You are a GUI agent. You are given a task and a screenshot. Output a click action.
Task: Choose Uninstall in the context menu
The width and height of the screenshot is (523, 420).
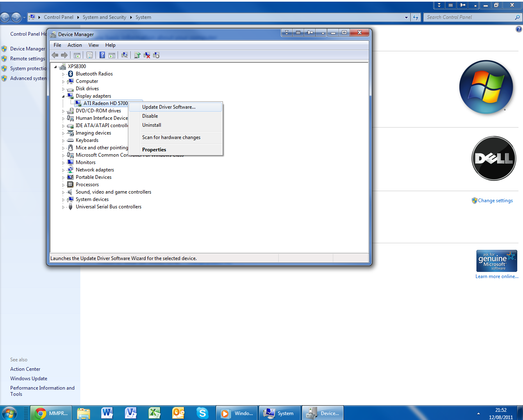point(175,125)
